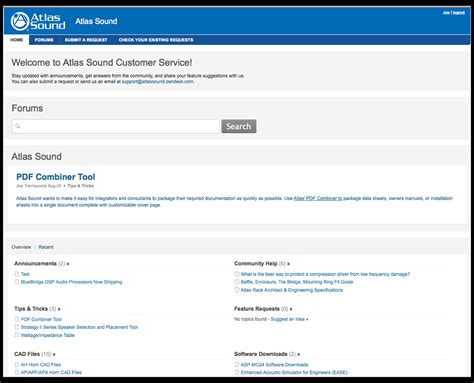
Task: Open the Test announcement
Action: point(25,274)
